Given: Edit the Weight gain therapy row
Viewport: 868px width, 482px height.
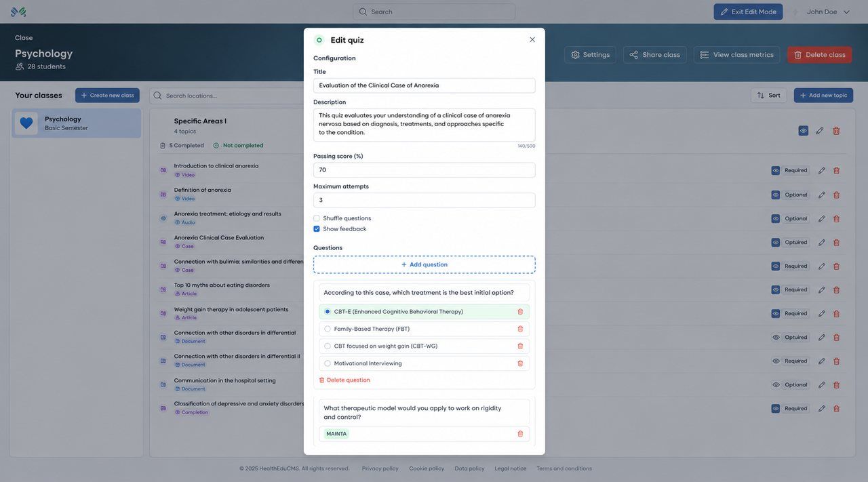Looking at the screenshot, I should (822, 314).
